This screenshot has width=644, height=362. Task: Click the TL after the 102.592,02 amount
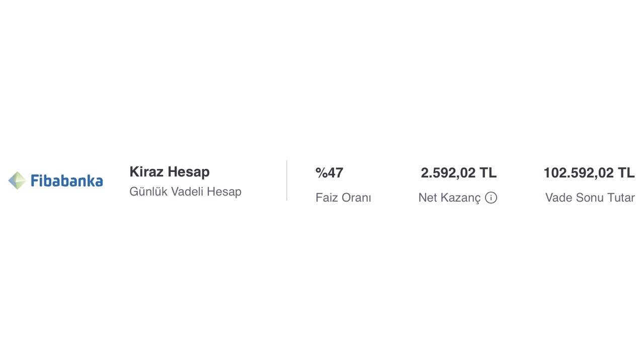(x=626, y=173)
